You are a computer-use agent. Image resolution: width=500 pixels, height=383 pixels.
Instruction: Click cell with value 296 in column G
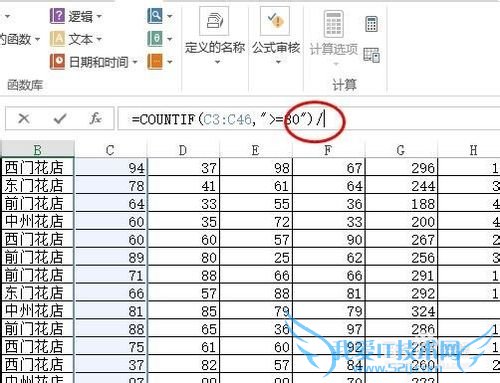pyautogui.click(x=401, y=167)
